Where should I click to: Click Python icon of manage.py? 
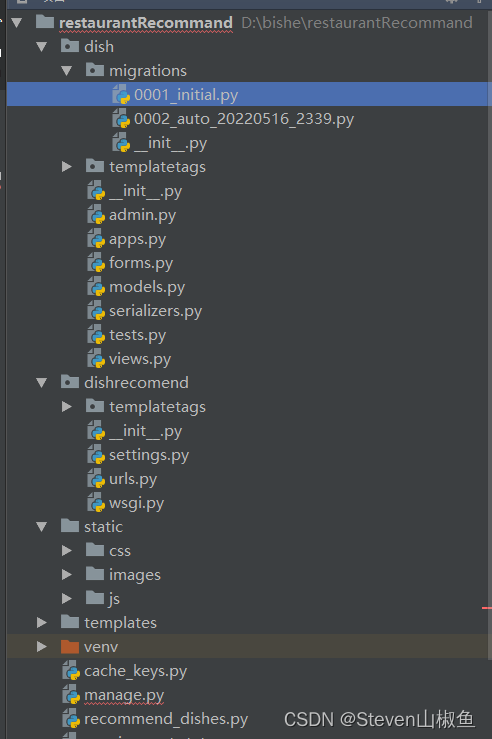coord(71,694)
